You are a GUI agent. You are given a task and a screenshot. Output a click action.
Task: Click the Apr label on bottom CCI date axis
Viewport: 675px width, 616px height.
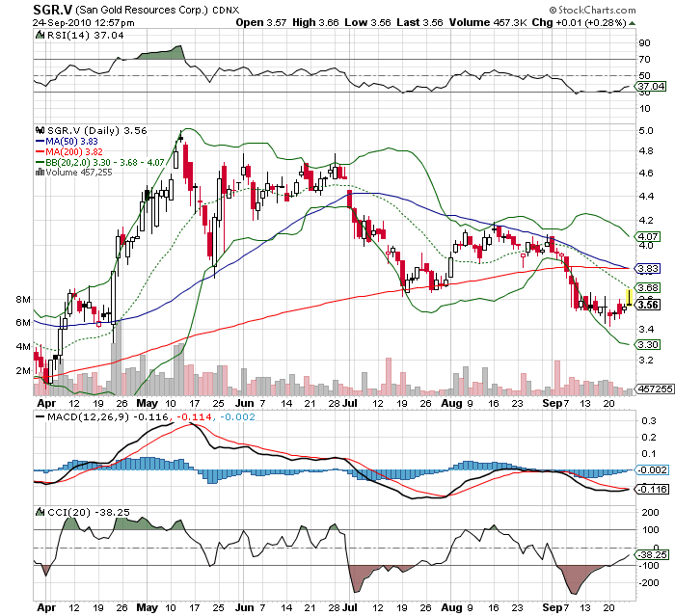tap(46, 607)
